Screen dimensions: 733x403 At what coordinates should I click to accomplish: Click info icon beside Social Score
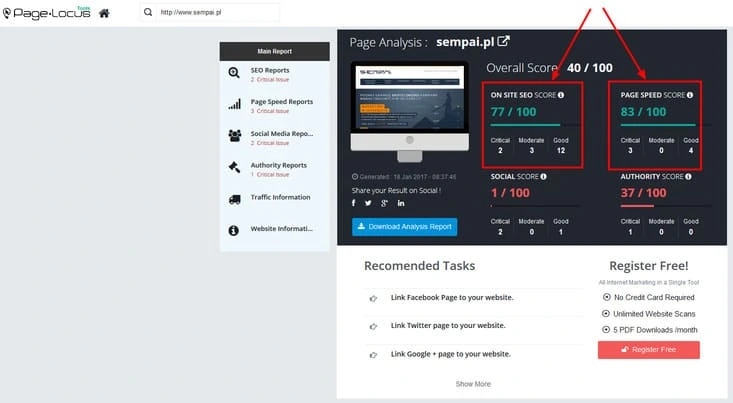[544, 176]
